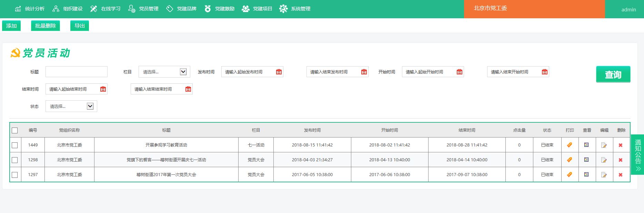The image size is (644, 213).
Task: Click the 标题 text input field
Action: point(77,72)
